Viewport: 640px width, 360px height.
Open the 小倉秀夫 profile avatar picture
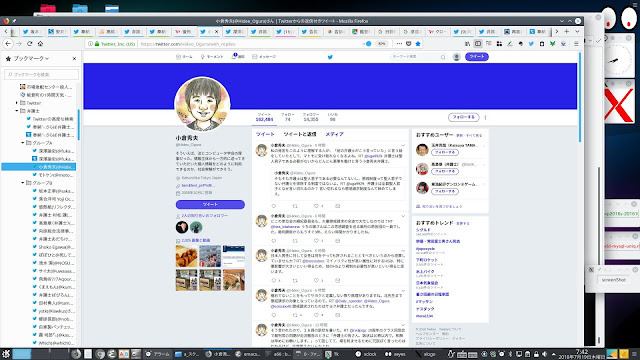click(x=202, y=104)
